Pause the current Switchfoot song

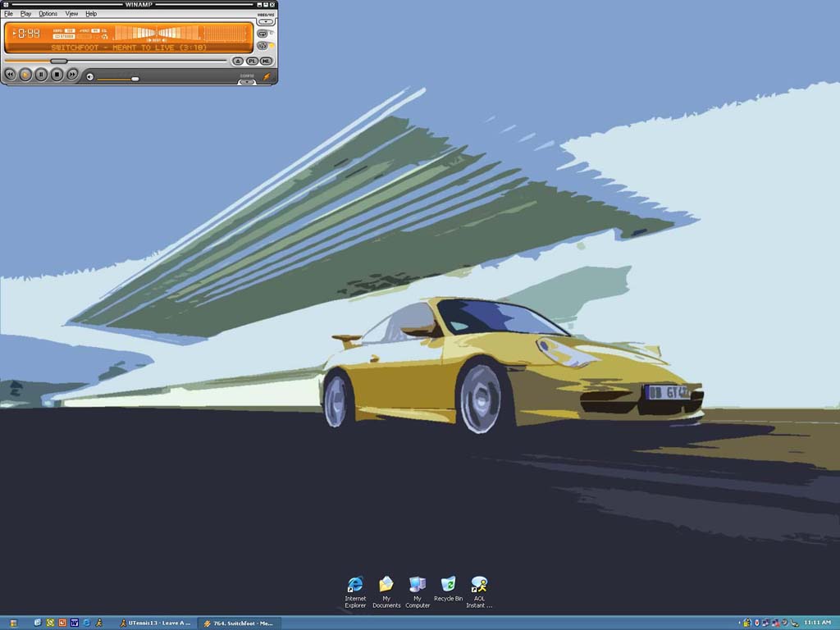pos(41,75)
